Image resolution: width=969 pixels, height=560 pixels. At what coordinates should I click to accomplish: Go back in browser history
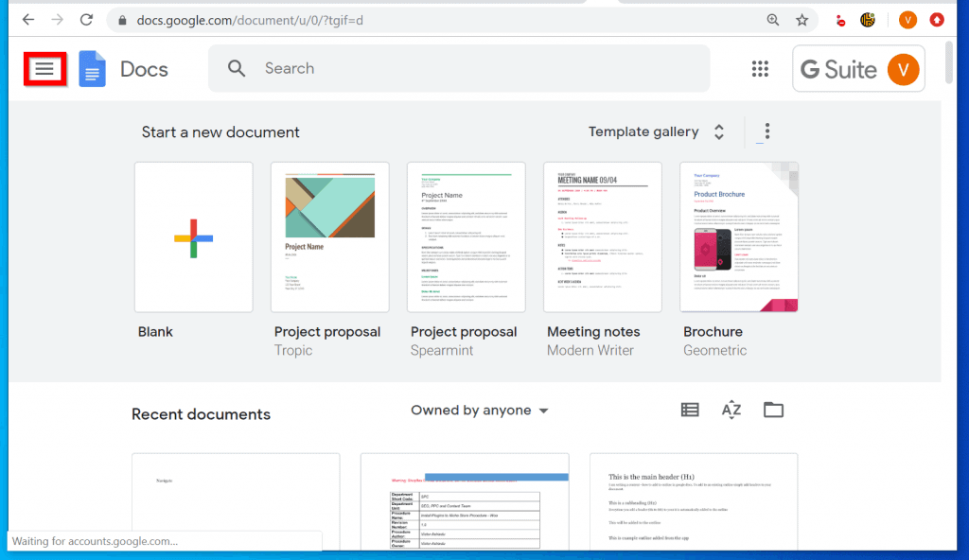click(x=28, y=20)
